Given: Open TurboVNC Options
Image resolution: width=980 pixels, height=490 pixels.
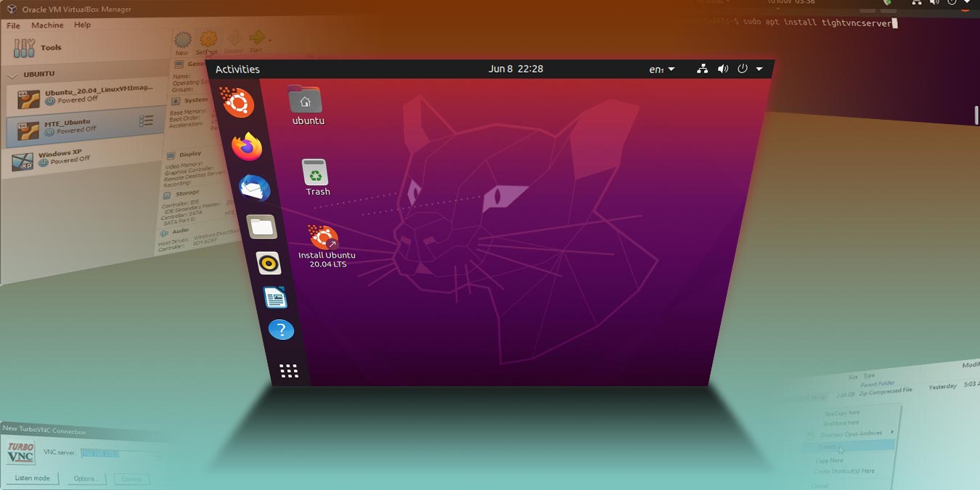Looking at the screenshot, I should point(87,478).
